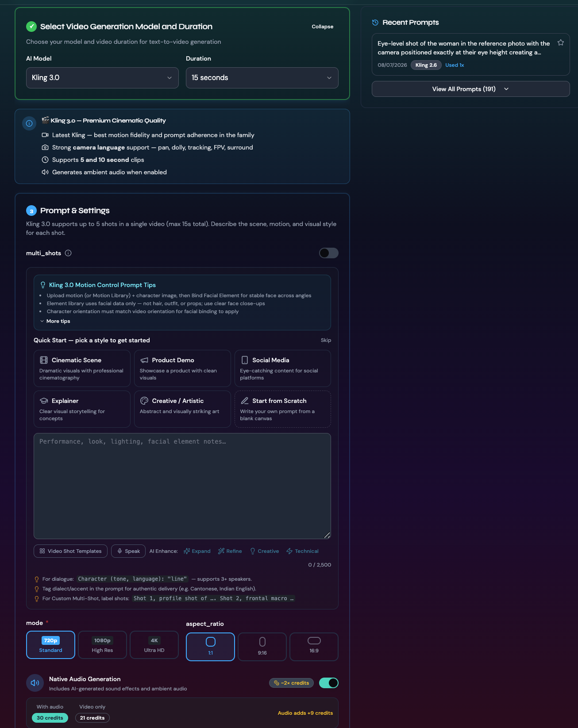Image resolution: width=578 pixels, height=728 pixels.
Task: Pick the Creative / Artistic quick start style
Action: 182,409
